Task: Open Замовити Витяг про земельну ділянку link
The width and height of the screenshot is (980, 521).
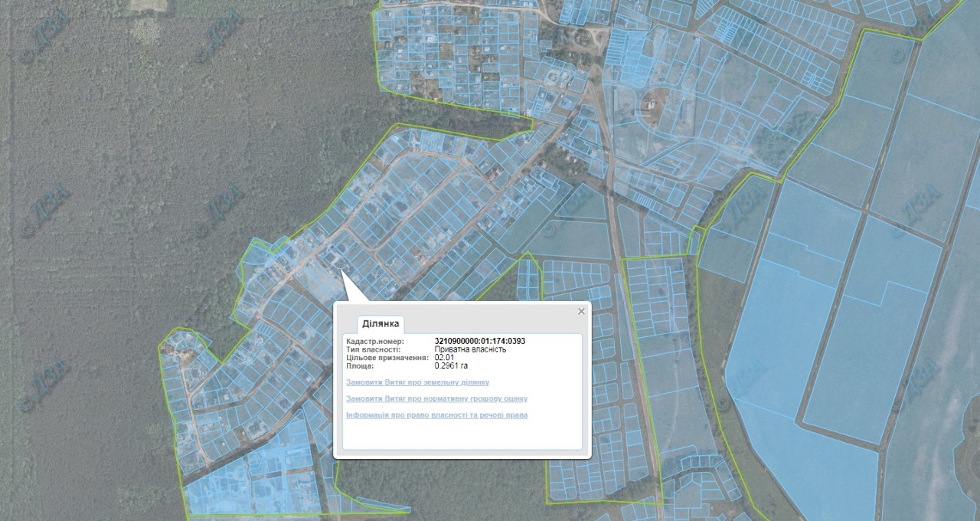Action: coord(417,382)
